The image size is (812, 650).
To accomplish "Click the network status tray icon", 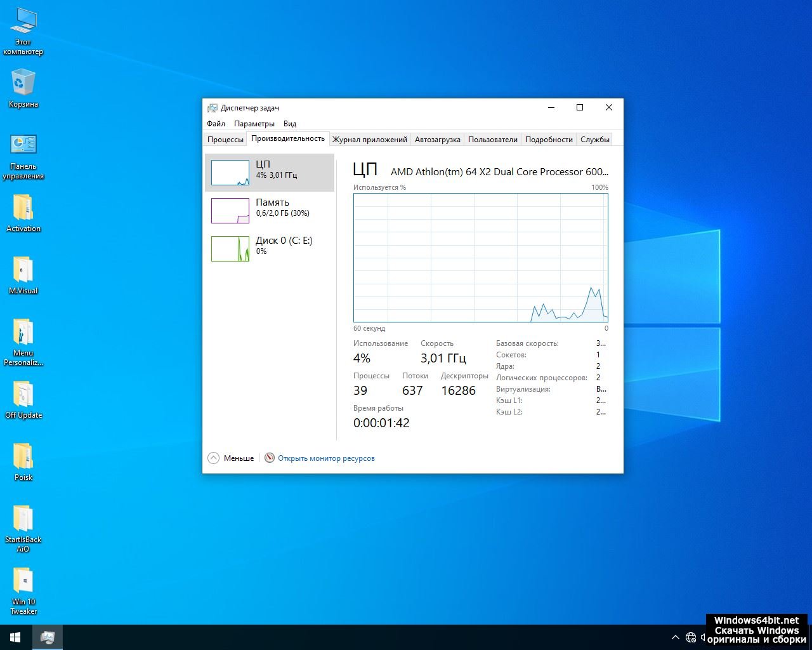I will (x=691, y=637).
